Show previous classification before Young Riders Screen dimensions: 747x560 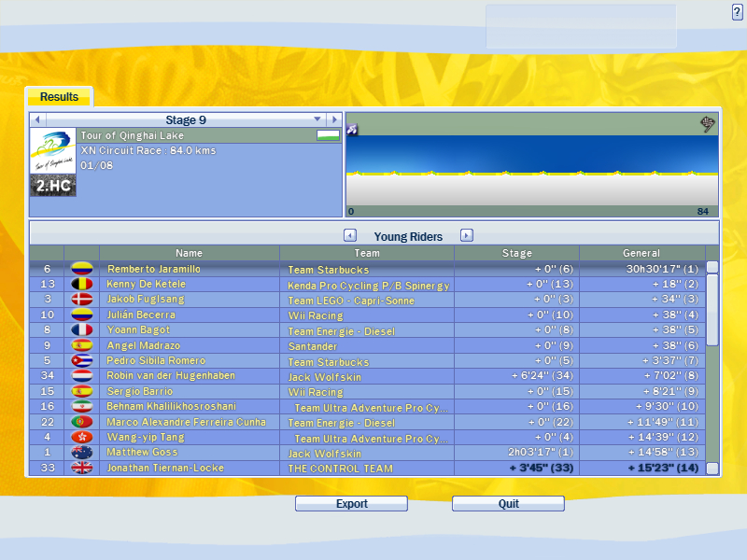(x=349, y=236)
